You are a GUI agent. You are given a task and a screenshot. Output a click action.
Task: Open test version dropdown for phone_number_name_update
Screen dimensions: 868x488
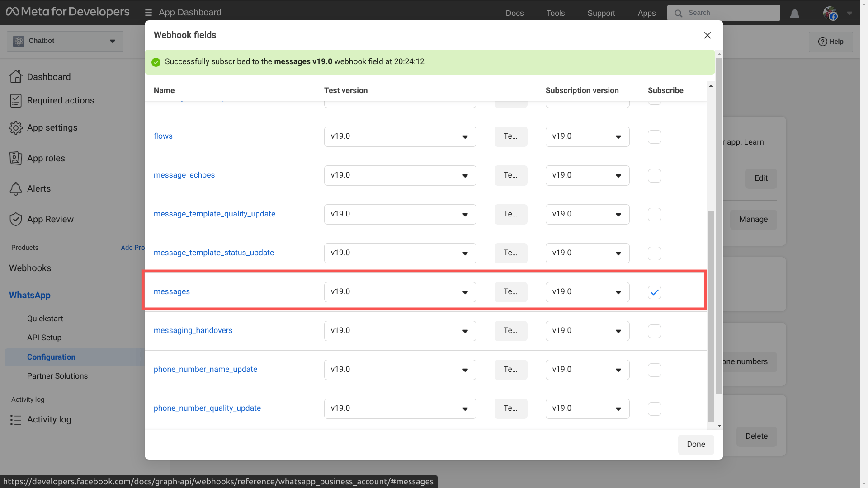click(400, 370)
